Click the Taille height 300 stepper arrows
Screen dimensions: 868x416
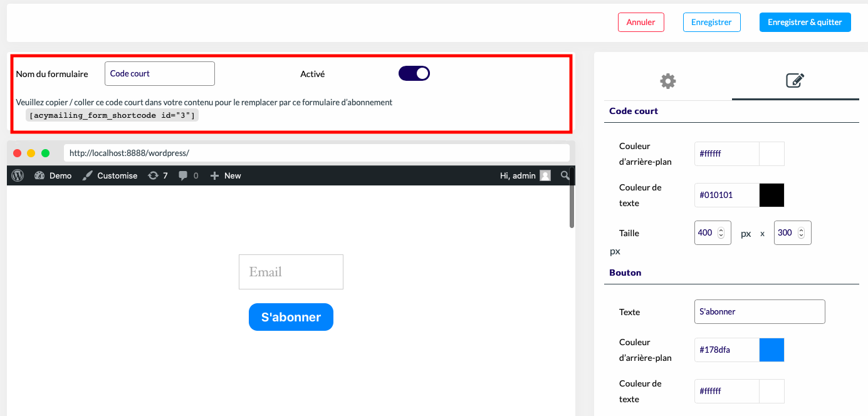coord(801,232)
